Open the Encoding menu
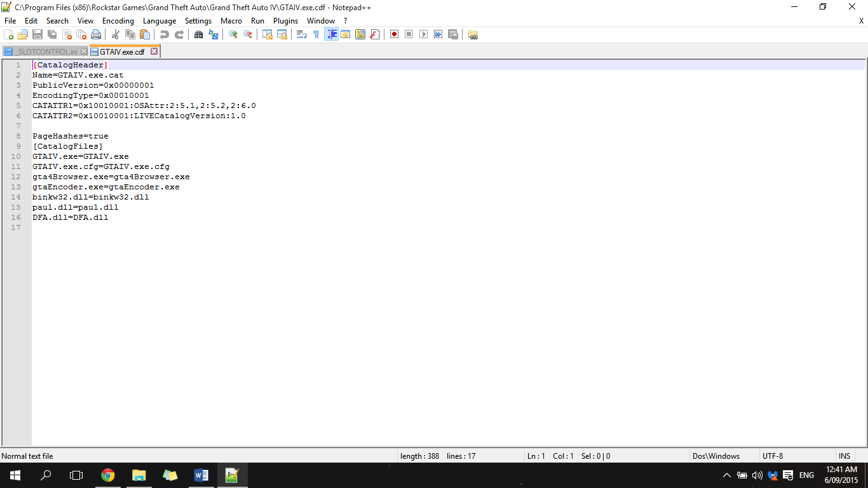The width and height of the screenshot is (868, 488). click(x=118, y=21)
